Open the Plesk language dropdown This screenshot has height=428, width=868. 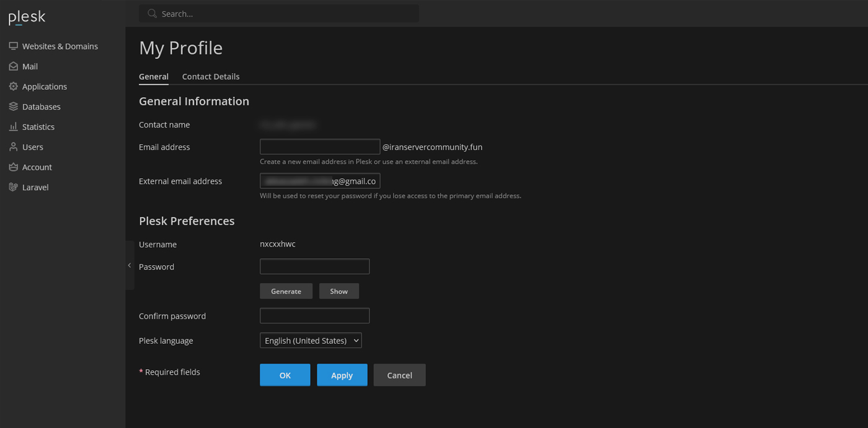311,341
